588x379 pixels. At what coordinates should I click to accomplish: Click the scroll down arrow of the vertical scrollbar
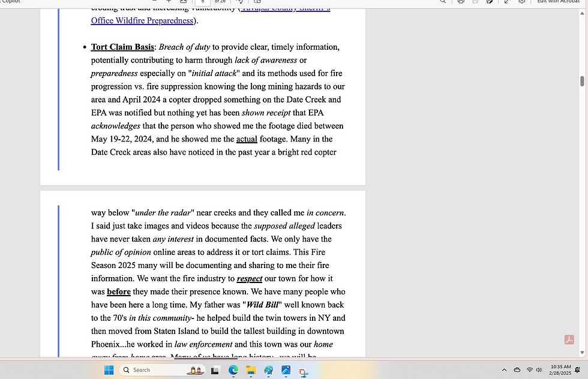click(582, 353)
